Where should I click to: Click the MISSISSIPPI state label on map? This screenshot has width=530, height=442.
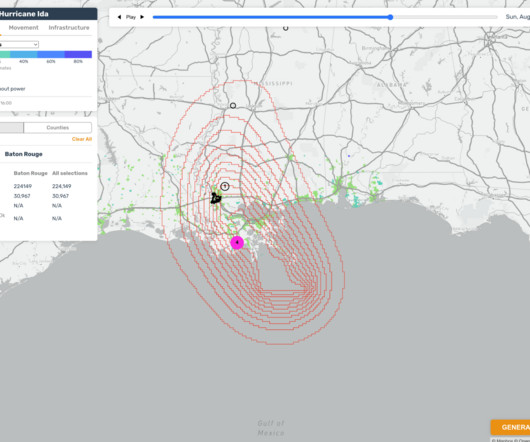(x=273, y=83)
